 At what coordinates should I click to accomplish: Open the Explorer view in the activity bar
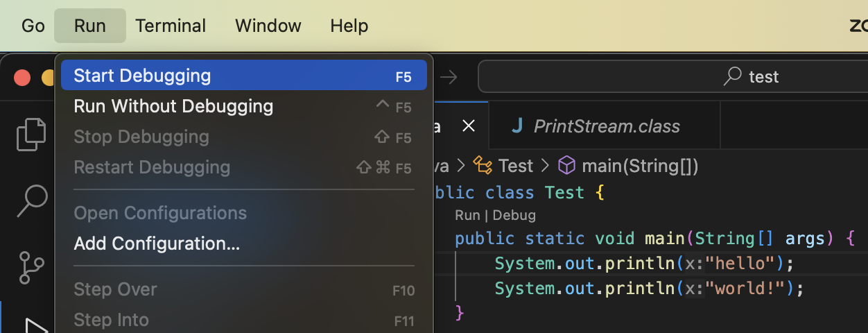coord(31,135)
